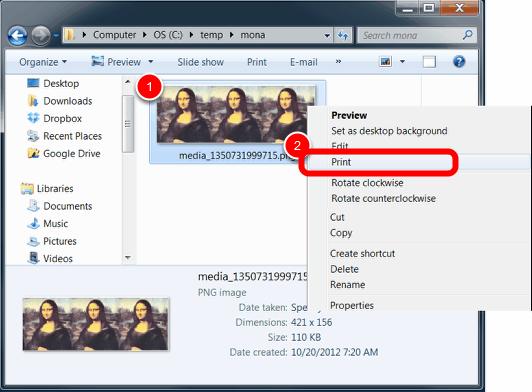532x392 pixels.
Task: Choose Rotate clockwise in the context menu
Action: click(367, 183)
